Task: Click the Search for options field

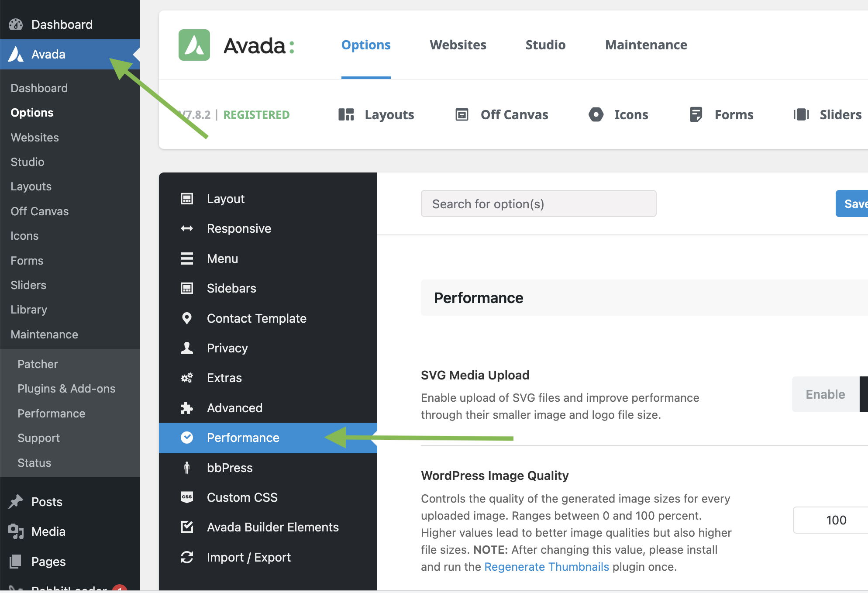Action: pyautogui.click(x=538, y=203)
